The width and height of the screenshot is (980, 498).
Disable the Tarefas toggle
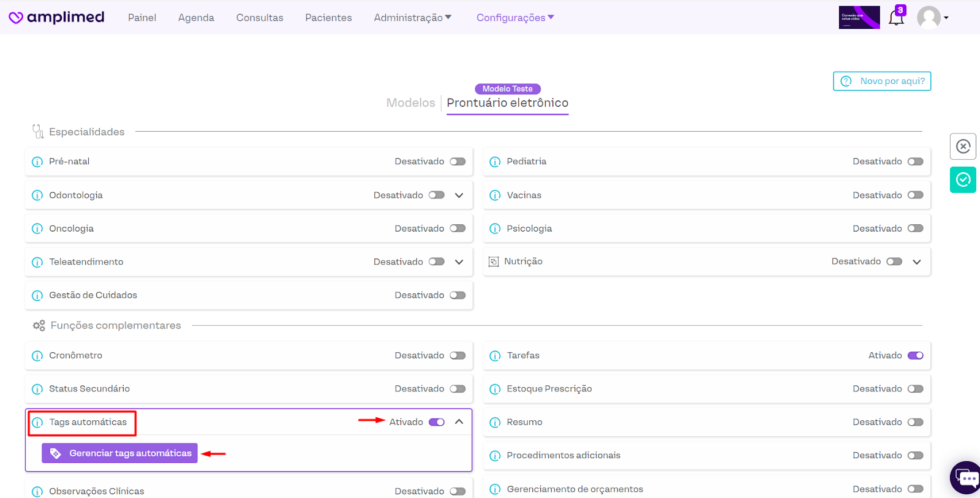pyautogui.click(x=915, y=355)
